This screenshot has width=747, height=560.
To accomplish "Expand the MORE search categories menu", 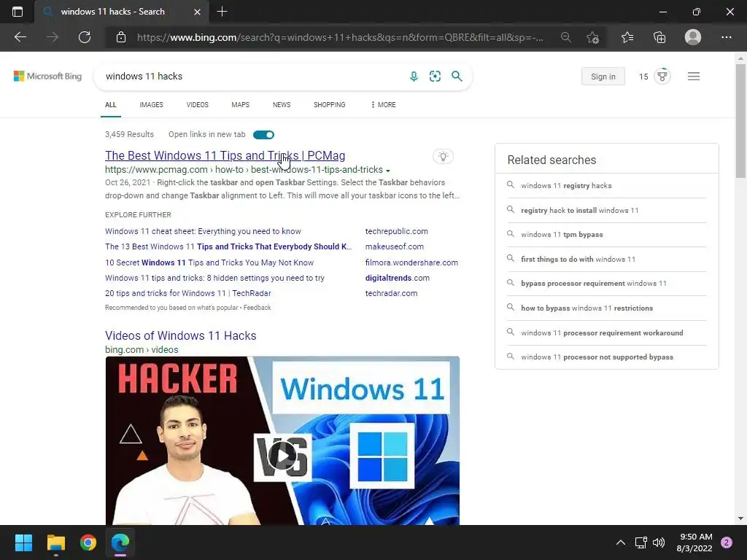I will click(x=383, y=105).
